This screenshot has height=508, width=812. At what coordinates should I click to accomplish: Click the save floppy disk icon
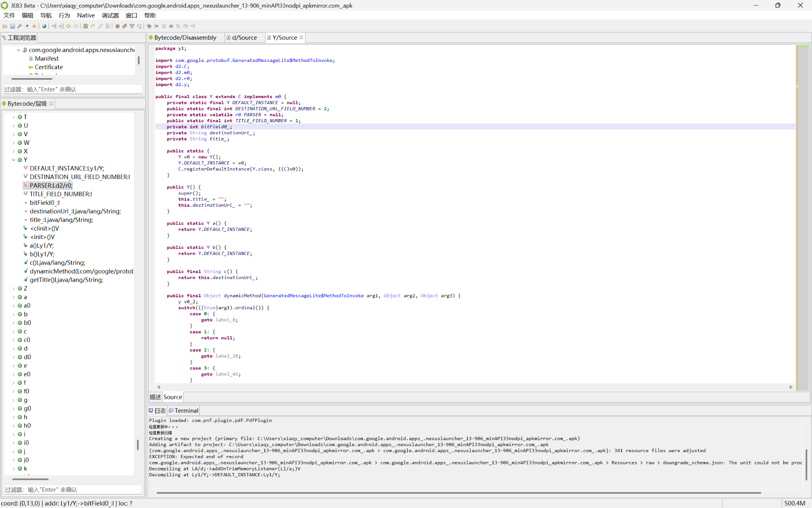tap(13, 26)
